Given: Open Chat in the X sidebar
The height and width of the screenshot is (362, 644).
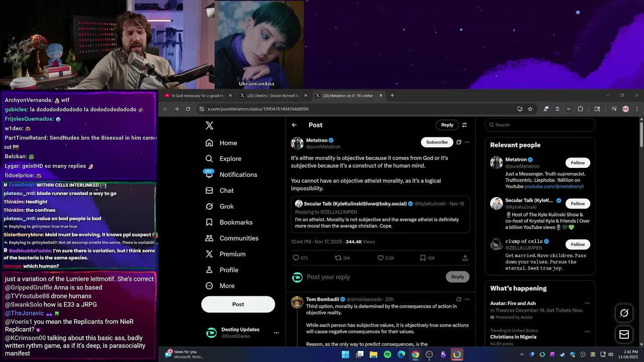Looking at the screenshot, I should [x=220, y=191].
